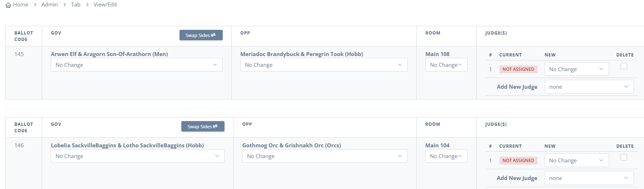
Task: Click Swap Sides for ballot 146
Action: (x=203, y=126)
